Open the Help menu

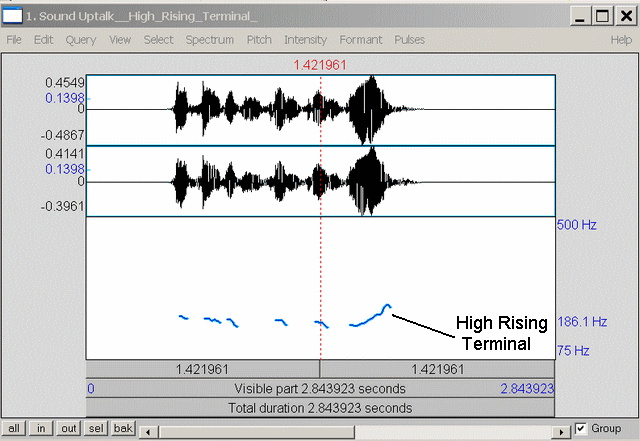[x=621, y=40]
